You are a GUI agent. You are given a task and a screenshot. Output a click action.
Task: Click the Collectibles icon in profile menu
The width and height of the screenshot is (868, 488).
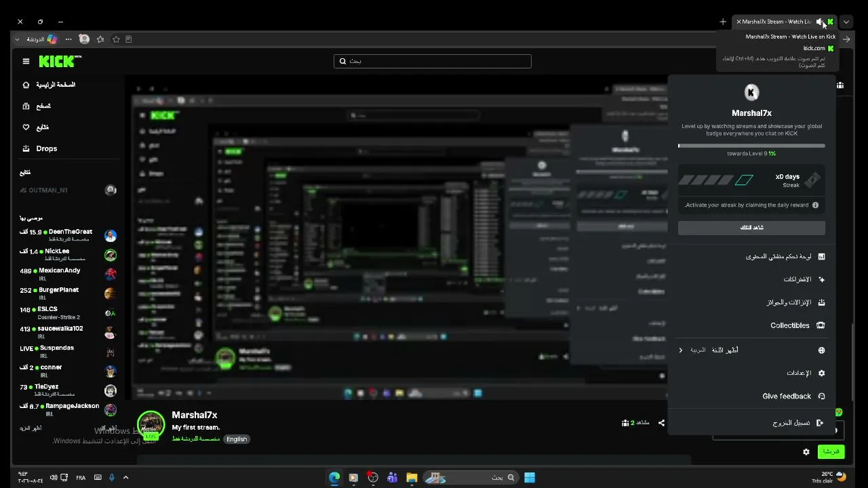click(821, 325)
